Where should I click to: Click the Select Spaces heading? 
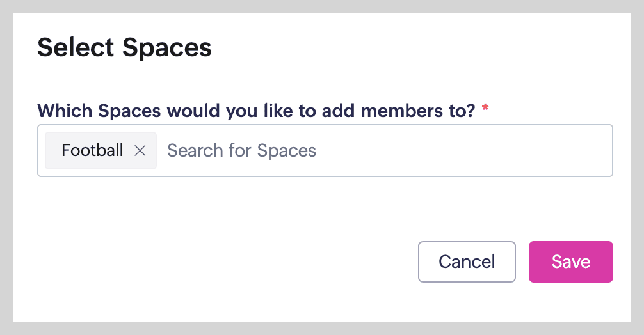[x=124, y=48]
